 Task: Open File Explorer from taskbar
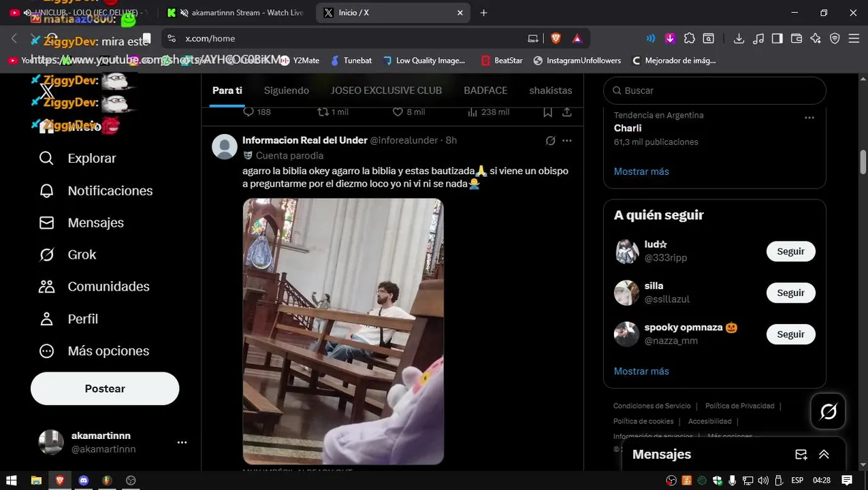(x=36, y=480)
